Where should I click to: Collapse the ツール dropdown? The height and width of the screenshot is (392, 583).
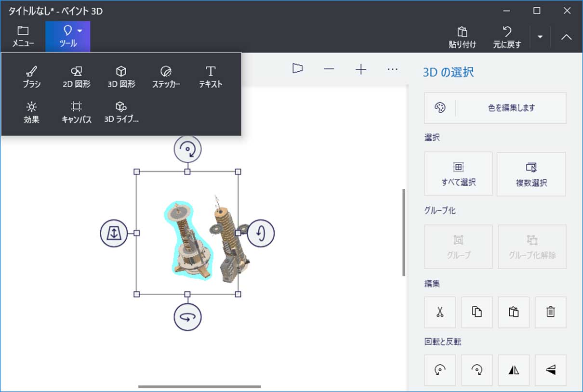(68, 37)
